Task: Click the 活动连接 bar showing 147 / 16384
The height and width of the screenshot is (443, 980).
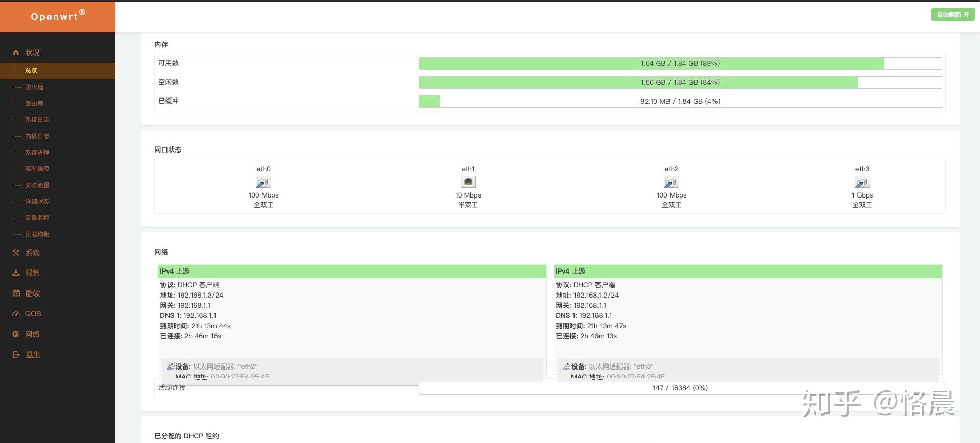Action: (x=680, y=388)
